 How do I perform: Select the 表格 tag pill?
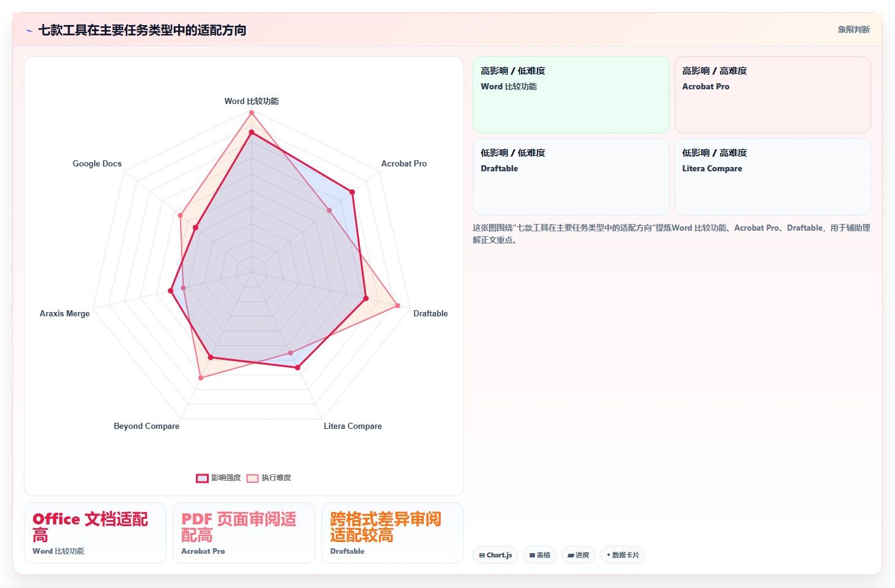(539, 555)
